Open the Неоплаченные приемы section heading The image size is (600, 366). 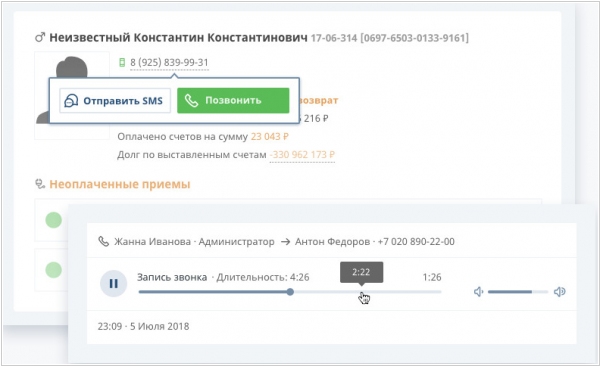(x=120, y=184)
